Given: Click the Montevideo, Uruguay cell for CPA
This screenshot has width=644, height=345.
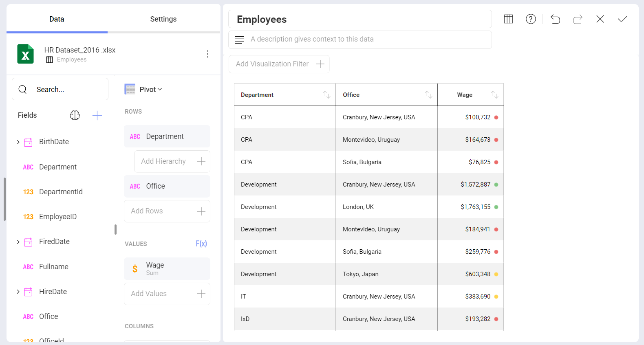Looking at the screenshot, I should pos(386,140).
